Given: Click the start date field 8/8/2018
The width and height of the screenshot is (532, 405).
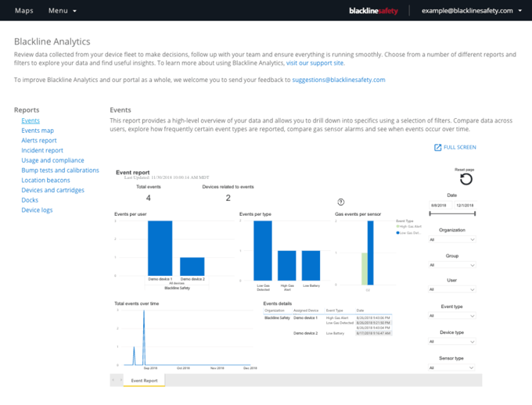Looking at the screenshot, I should pos(440,205).
